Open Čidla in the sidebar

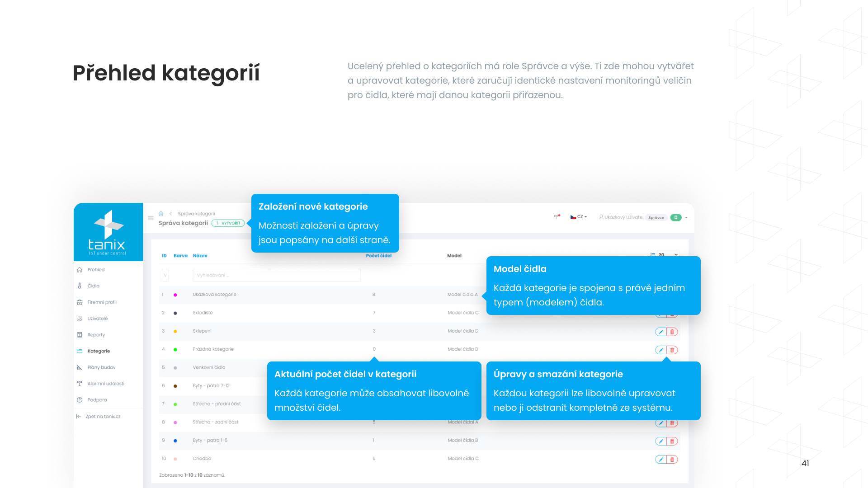tap(94, 286)
